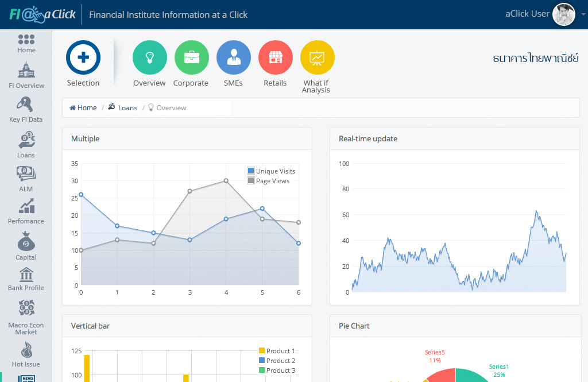Select Unique Visits data point at x=0

81,194
